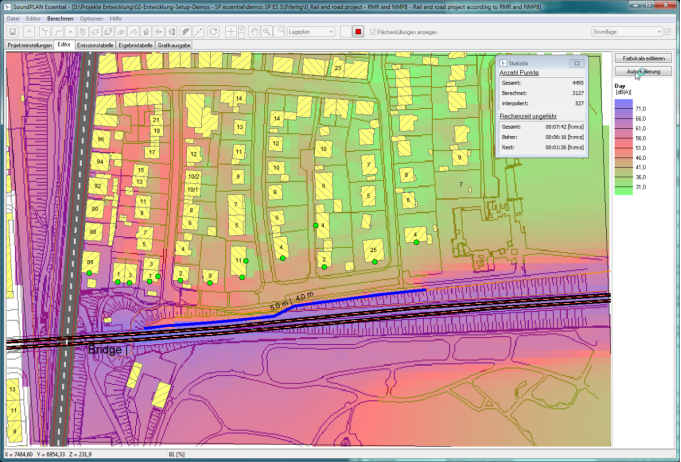Click the crosshair plus toolbar icon
Screen dimensions: 681x462
[x=231, y=32]
